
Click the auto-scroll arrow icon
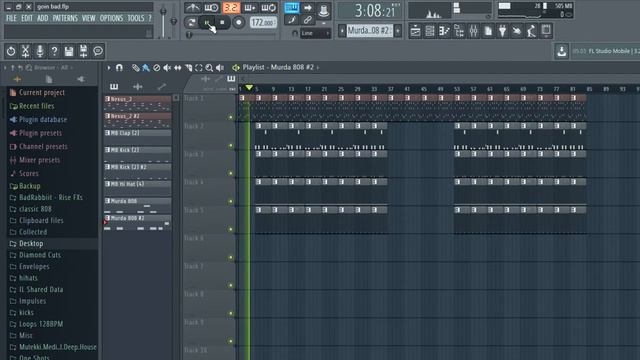click(307, 7)
